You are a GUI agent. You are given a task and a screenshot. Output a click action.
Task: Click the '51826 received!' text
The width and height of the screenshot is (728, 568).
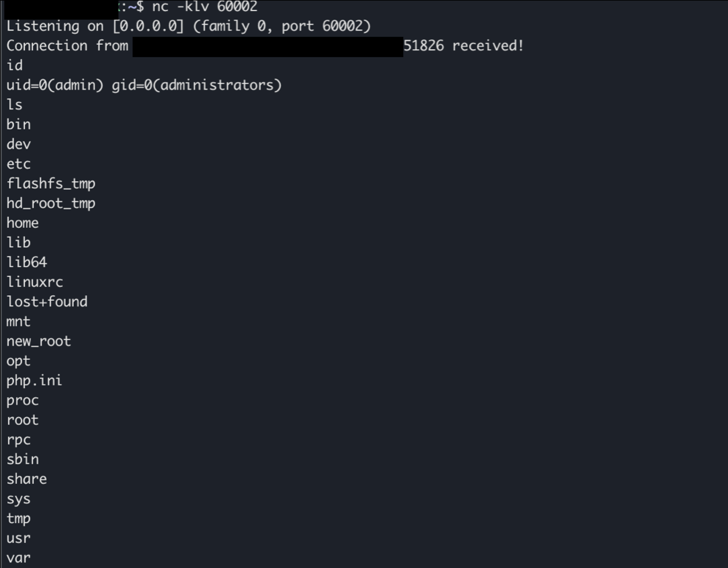point(463,45)
